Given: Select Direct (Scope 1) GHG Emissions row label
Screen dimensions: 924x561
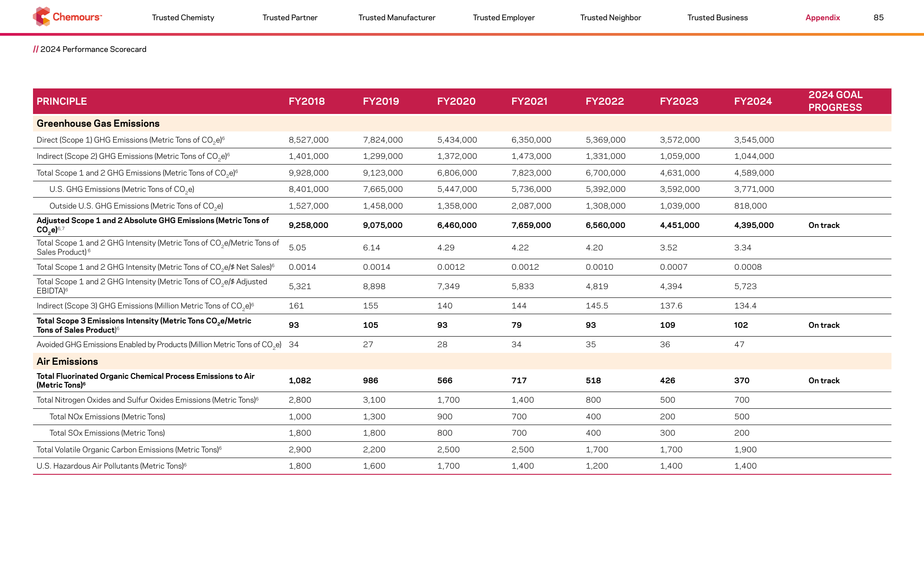Looking at the screenshot, I should (131, 140).
